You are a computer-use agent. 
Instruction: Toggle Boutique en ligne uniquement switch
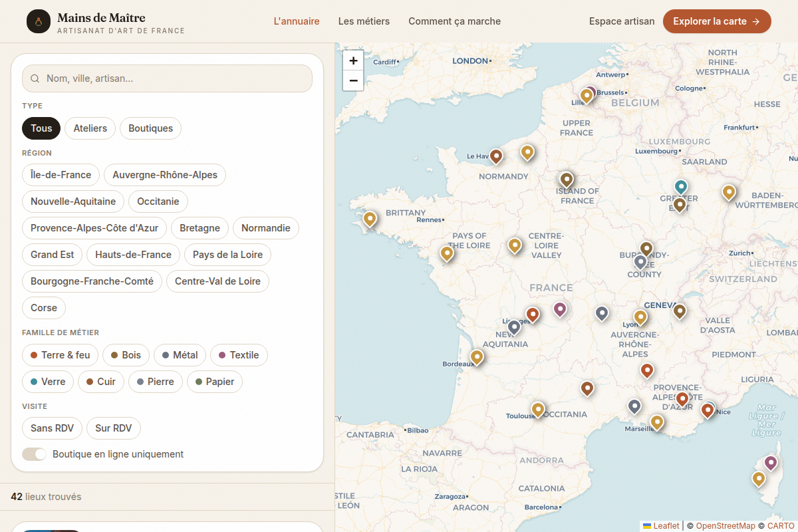35,454
